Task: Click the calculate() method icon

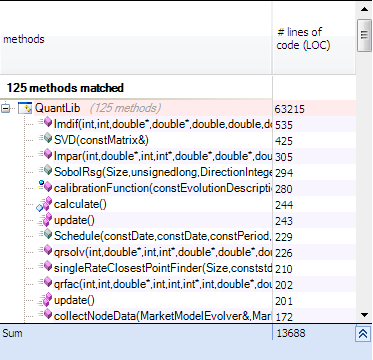Action: (x=44, y=204)
